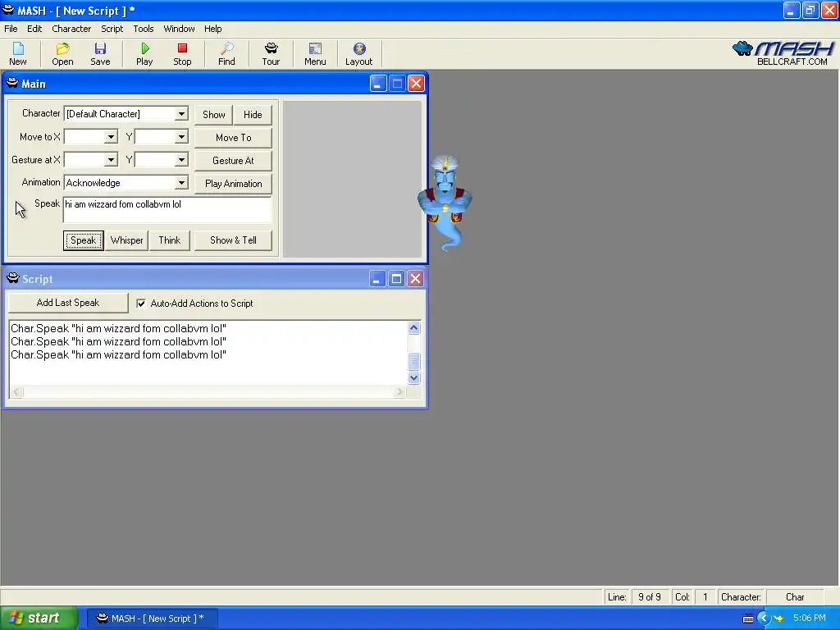Stop playback with the red Stop icon
840x630 pixels.
(182, 54)
